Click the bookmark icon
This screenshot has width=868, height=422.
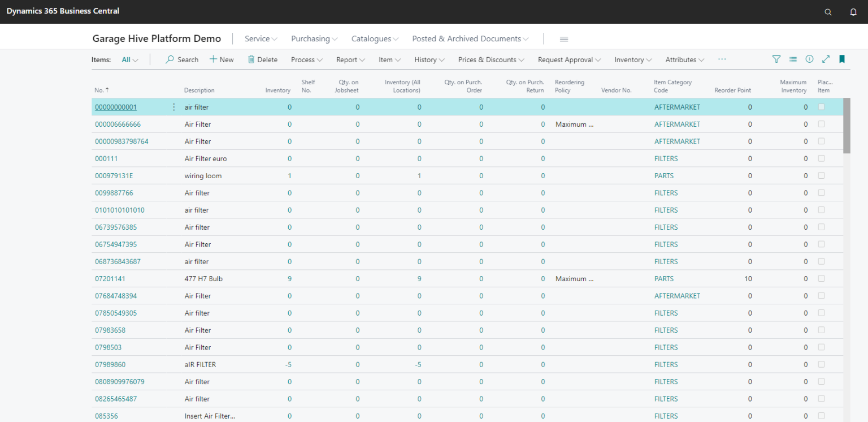click(842, 59)
